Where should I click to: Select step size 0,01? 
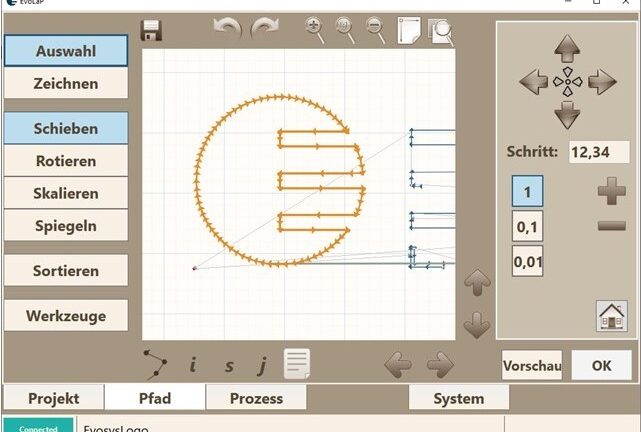click(x=527, y=261)
